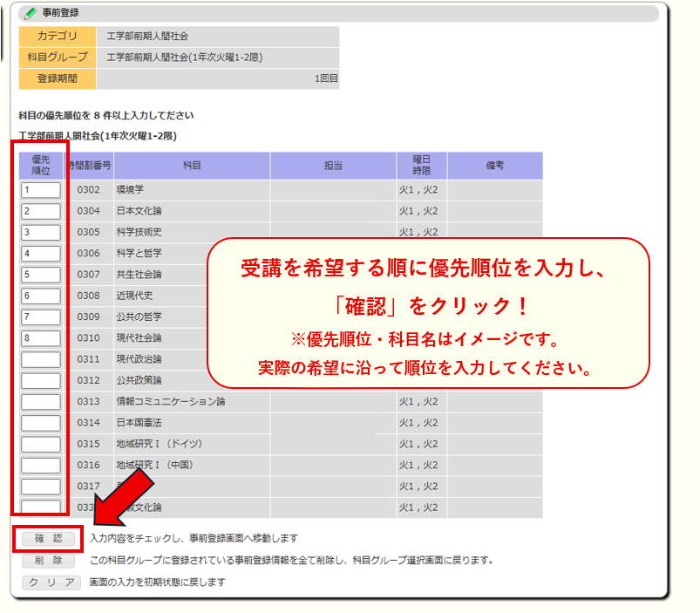This screenshot has width=700, height=613.
Task: Click the 科目 column header
Action: pyautogui.click(x=192, y=166)
